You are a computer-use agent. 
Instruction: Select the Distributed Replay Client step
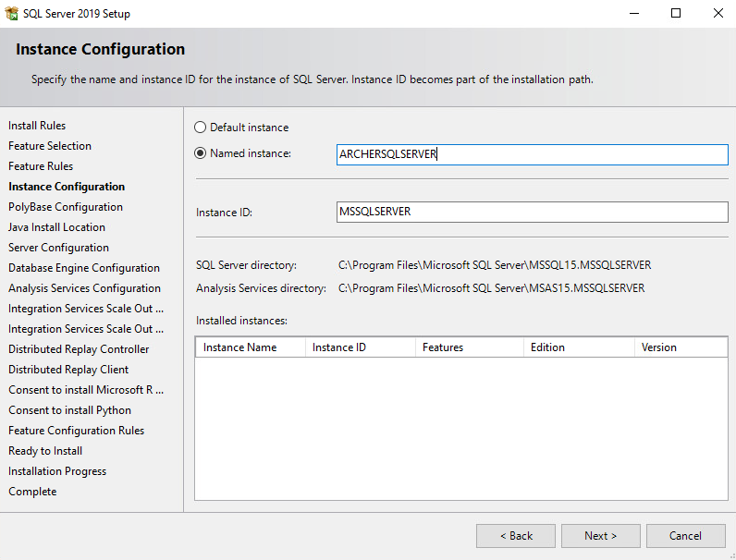coord(68,370)
